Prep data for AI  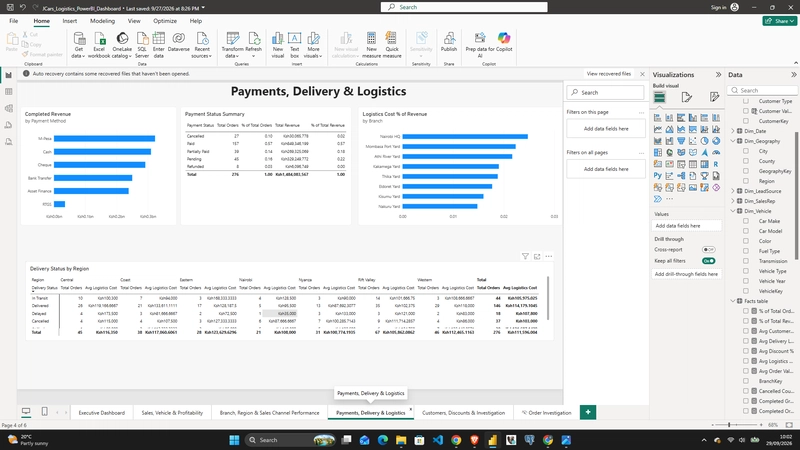point(480,45)
